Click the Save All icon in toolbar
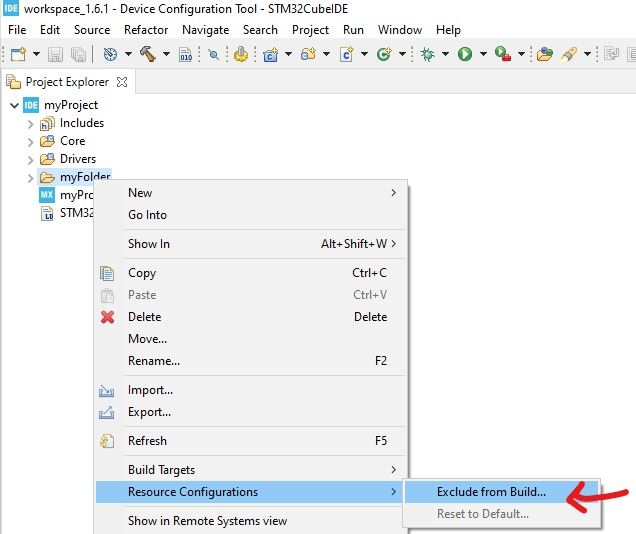Image resolution: width=636 pixels, height=534 pixels. click(78, 54)
